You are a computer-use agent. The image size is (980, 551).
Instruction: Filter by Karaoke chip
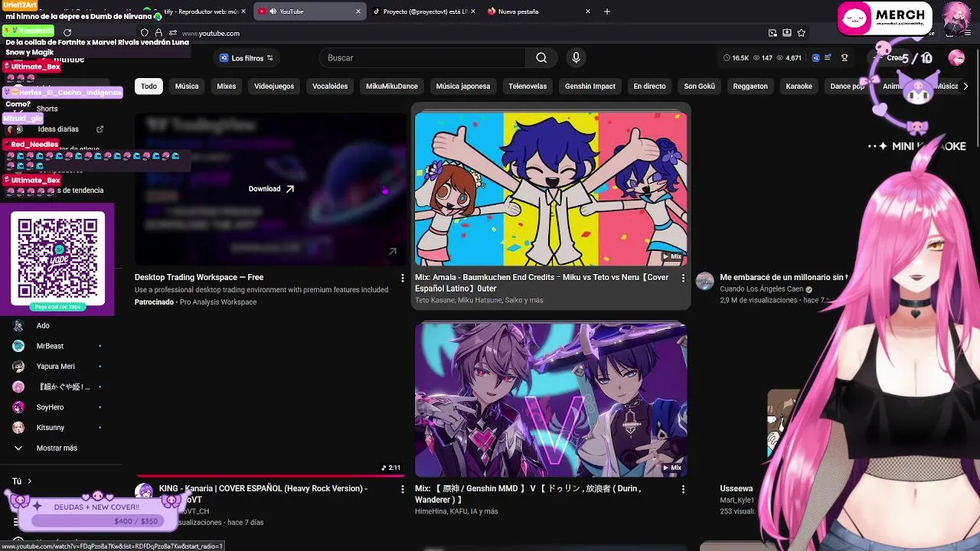(x=799, y=86)
